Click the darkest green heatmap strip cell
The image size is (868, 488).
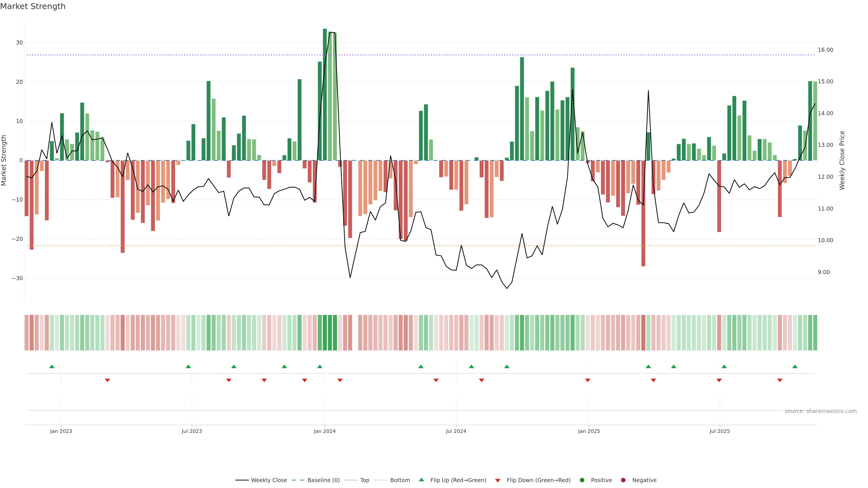tap(325, 333)
